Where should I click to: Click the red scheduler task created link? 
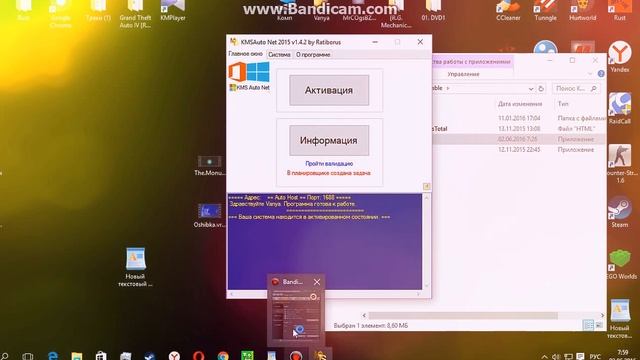(x=329, y=173)
